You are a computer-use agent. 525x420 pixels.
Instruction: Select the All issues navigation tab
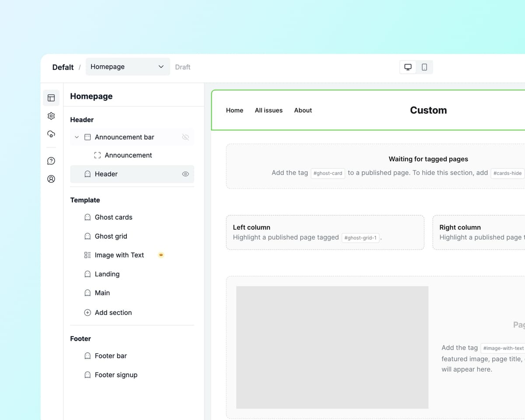pos(269,110)
